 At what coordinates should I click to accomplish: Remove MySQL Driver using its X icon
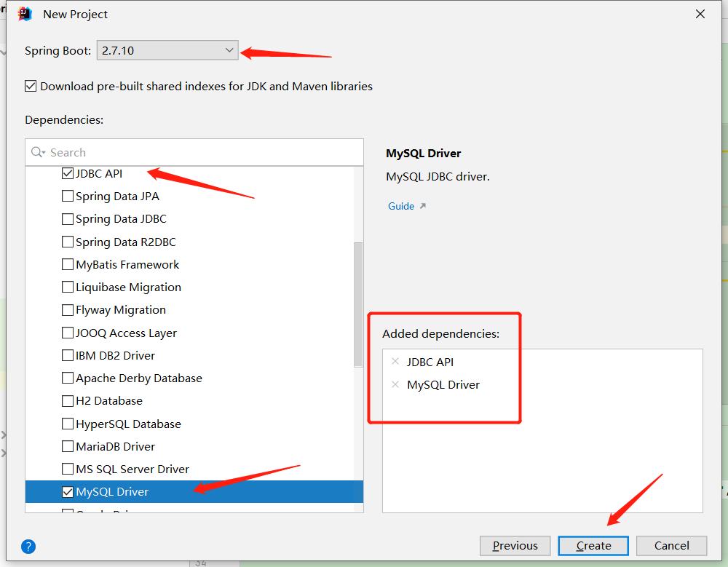[x=395, y=384]
